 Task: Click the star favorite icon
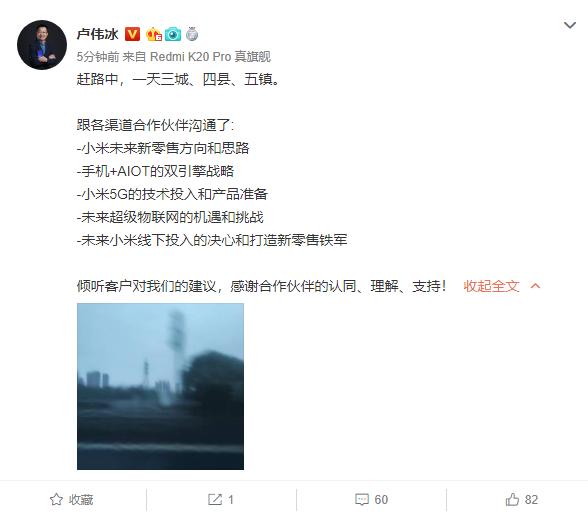pos(56,499)
